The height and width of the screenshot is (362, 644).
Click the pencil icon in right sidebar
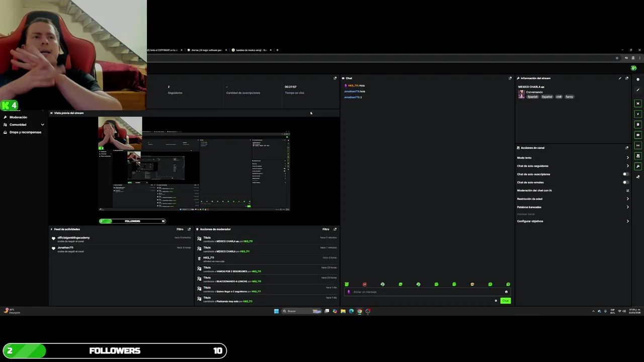tap(638, 90)
